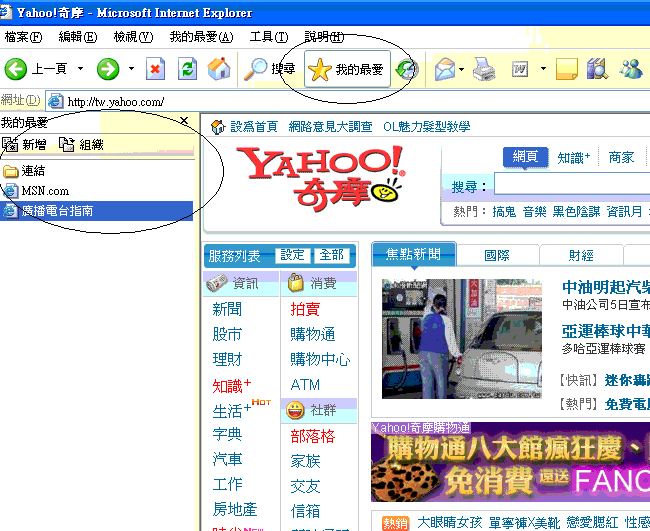Click the Yahoo 搜尋 search input field
This screenshot has width=650, height=531.
coord(570,185)
